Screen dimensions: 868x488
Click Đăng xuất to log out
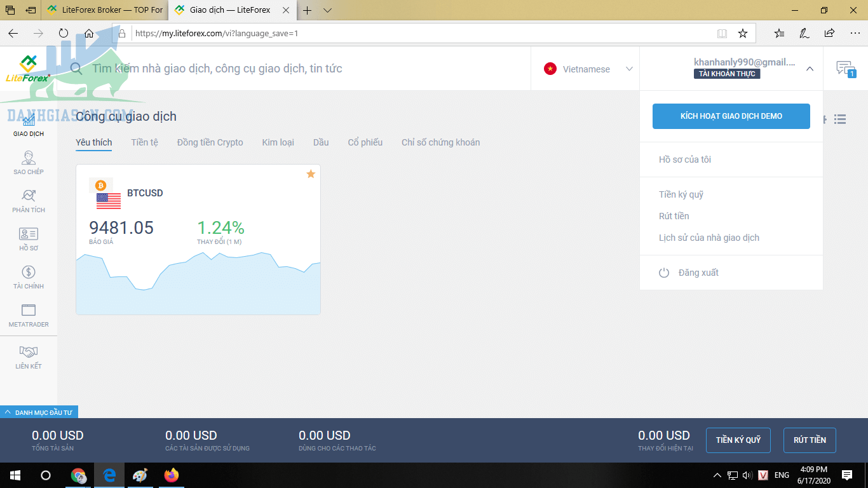click(698, 273)
